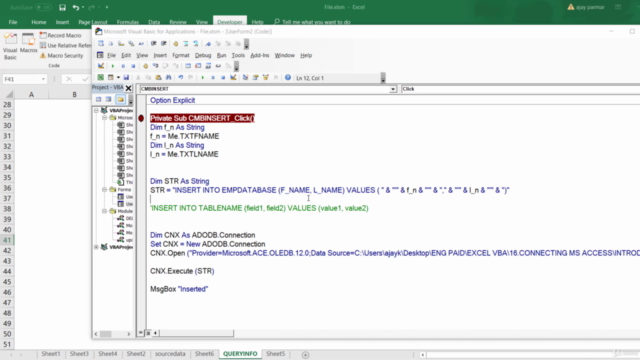640x360 pixels.
Task: Open the Object Browser toolbar icon
Action: pos(266,78)
